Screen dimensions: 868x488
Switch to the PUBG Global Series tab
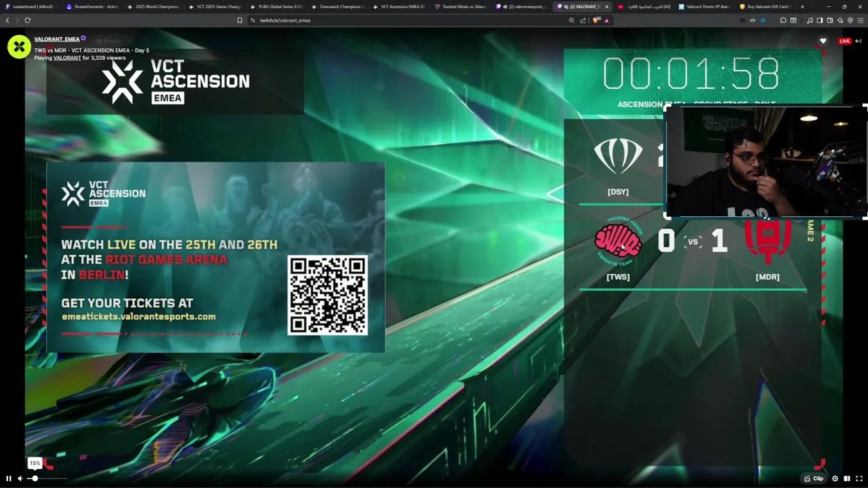[276, 7]
